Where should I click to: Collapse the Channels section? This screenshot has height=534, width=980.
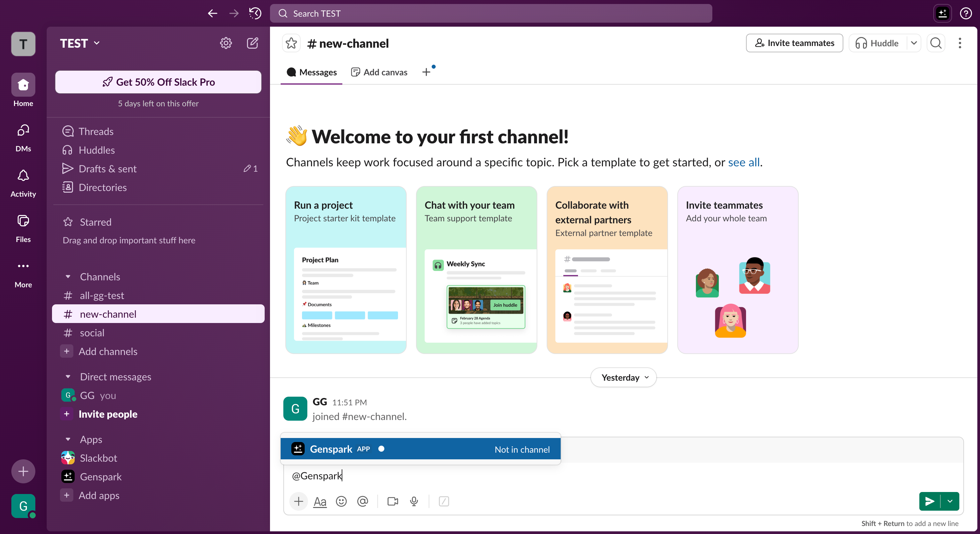tap(68, 277)
